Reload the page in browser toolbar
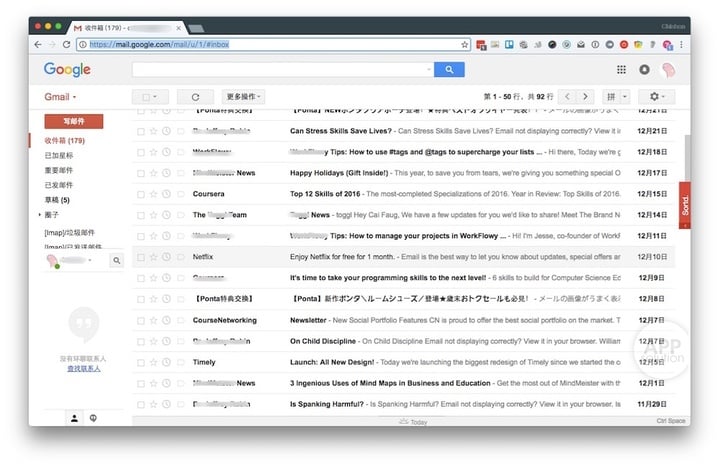The height and width of the screenshot is (467, 720). [67, 45]
